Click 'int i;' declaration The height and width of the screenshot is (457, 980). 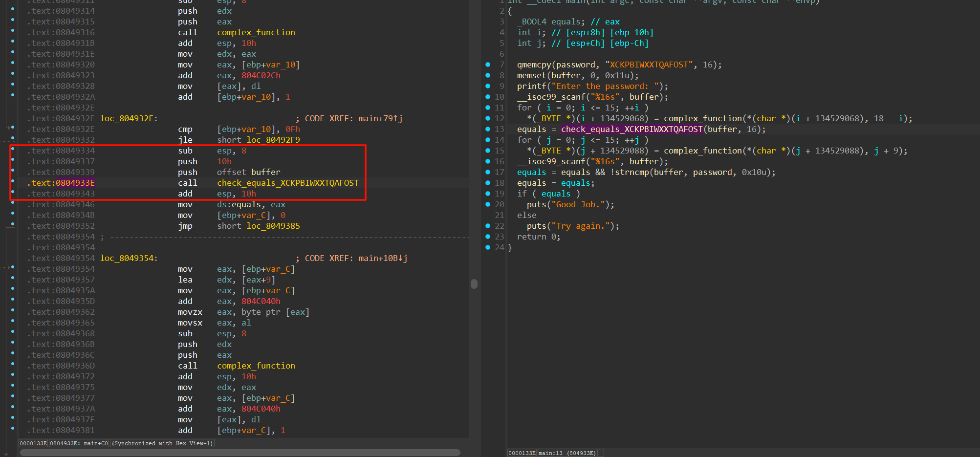click(x=531, y=32)
